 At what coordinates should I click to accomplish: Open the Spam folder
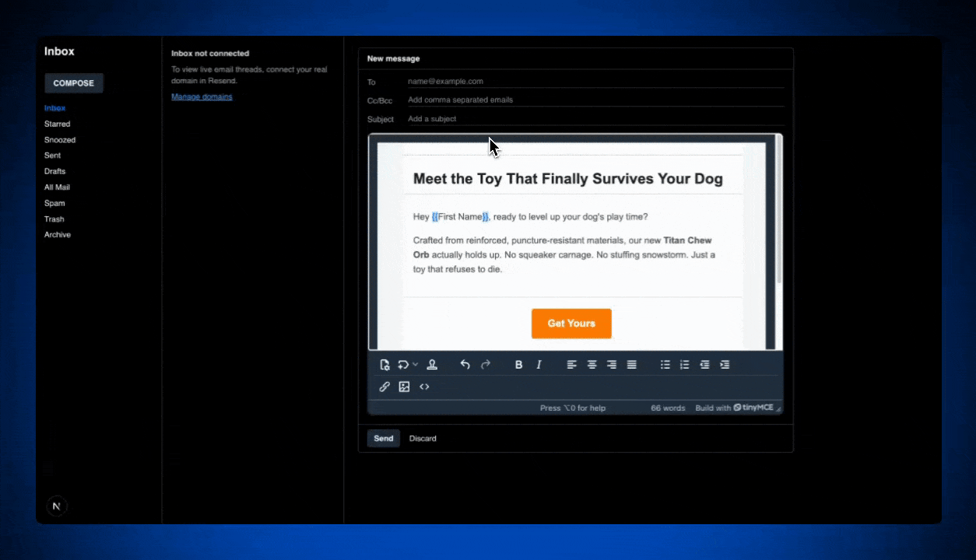coord(54,203)
